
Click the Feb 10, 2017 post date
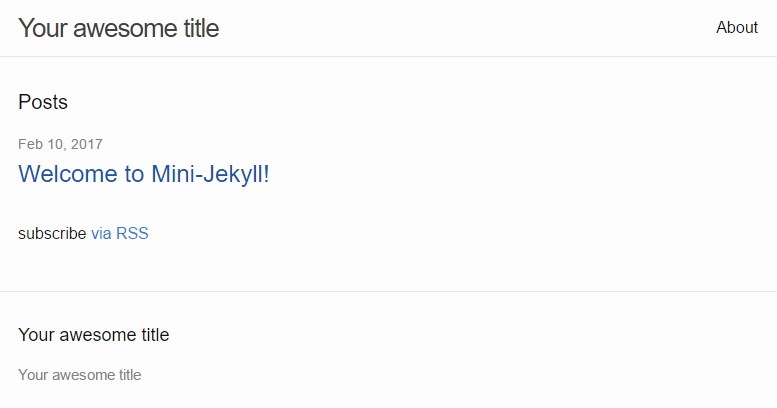60,145
